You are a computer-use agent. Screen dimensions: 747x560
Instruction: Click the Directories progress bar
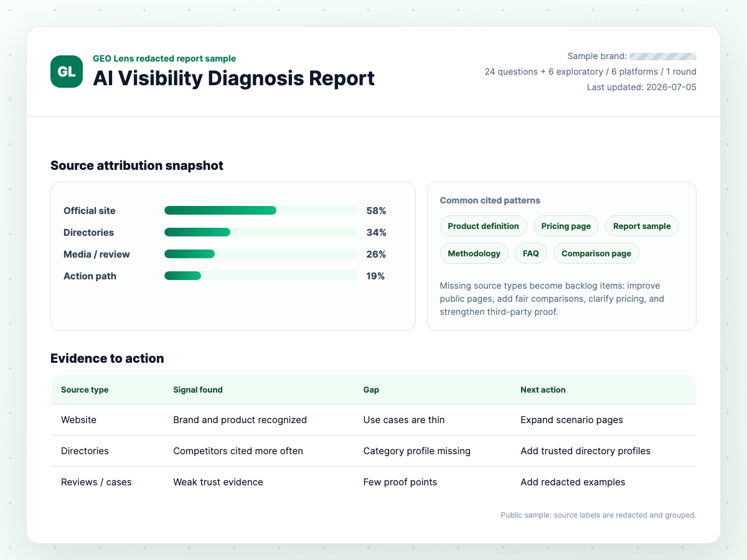coord(261,232)
